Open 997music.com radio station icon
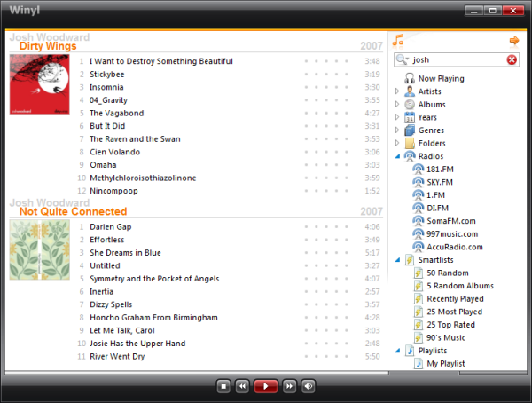Image resolution: width=532 pixels, height=403 pixels. point(418,234)
